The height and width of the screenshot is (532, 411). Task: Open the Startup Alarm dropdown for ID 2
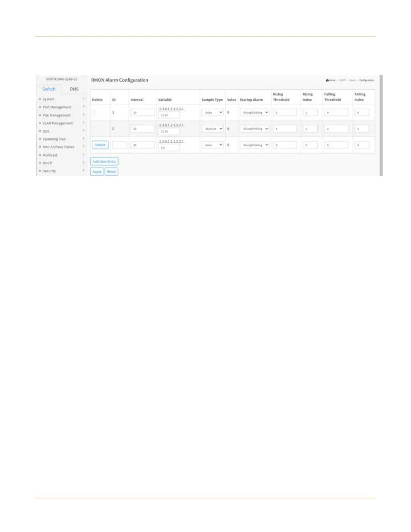coord(255,129)
